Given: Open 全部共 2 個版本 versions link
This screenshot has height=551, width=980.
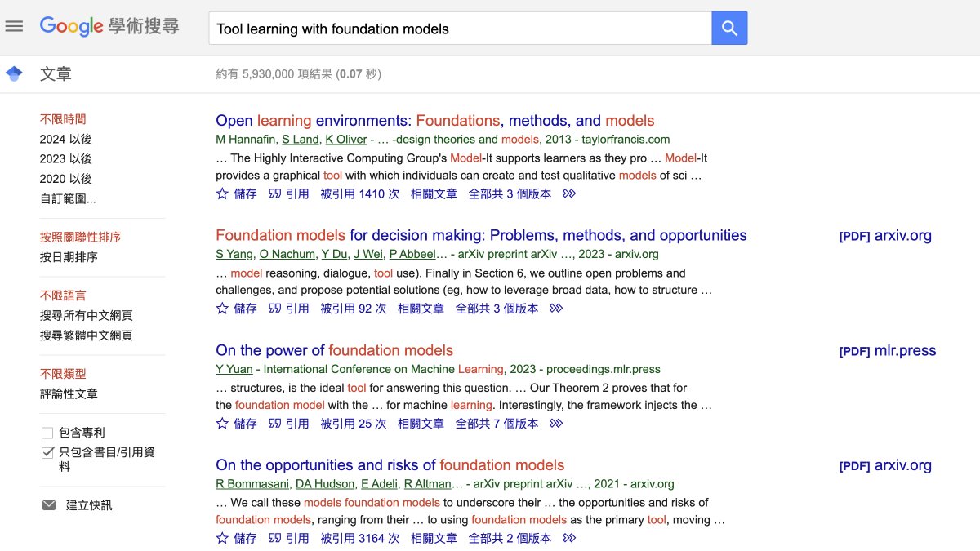Looking at the screenshot, I should (x=510, y=538).
